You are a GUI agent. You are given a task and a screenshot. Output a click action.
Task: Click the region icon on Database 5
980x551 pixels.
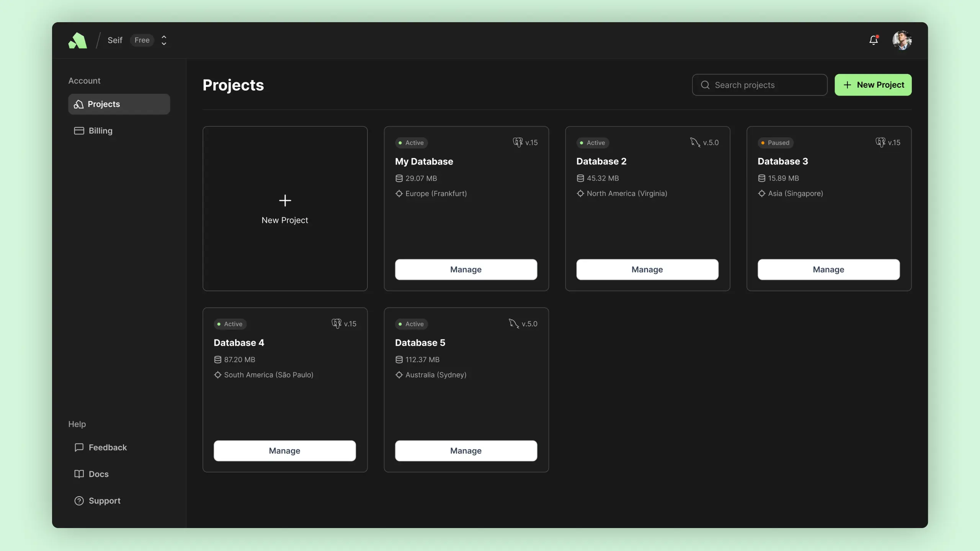point(399,375)
